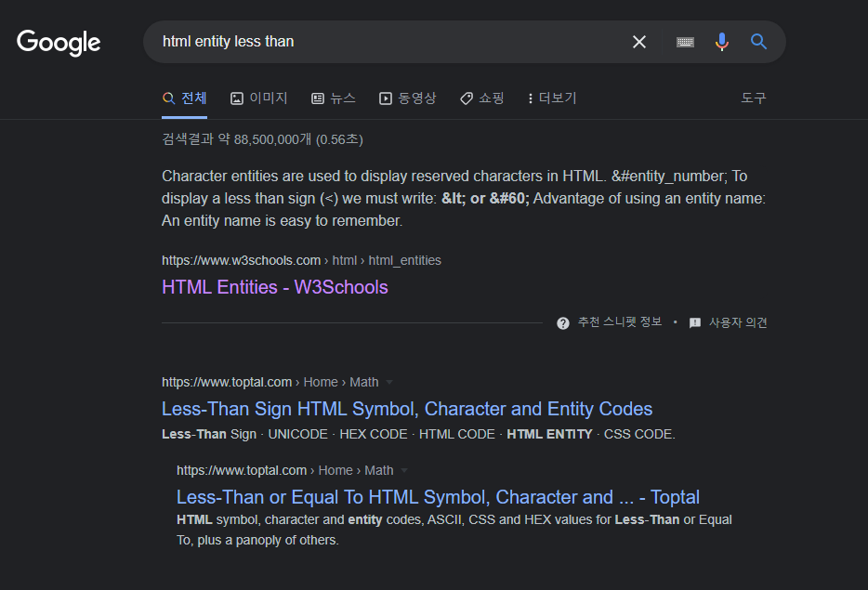Screen dimensions: 868x590
Task: Open the 더보기 (More) menu
Action: [552, 98]
